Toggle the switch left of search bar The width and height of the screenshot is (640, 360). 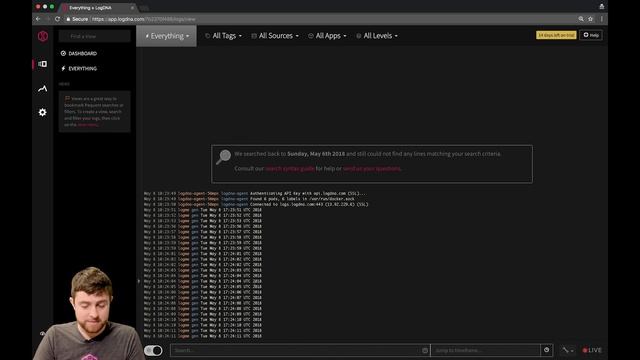pyautogui.click(x=153, y=350)
